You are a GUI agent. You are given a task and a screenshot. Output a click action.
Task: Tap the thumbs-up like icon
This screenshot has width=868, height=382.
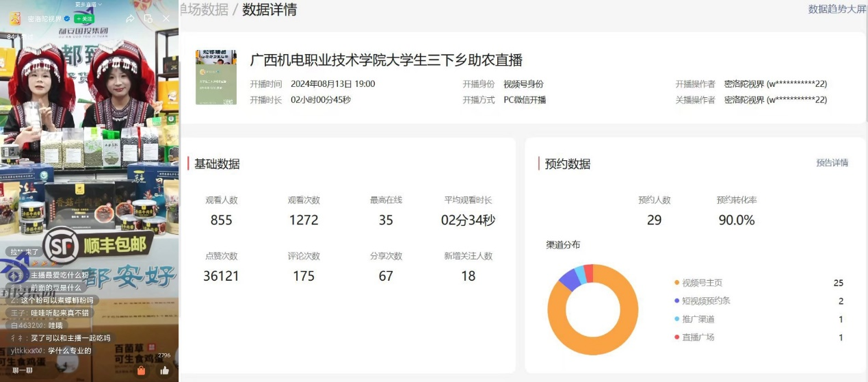(x=164, y=370)
